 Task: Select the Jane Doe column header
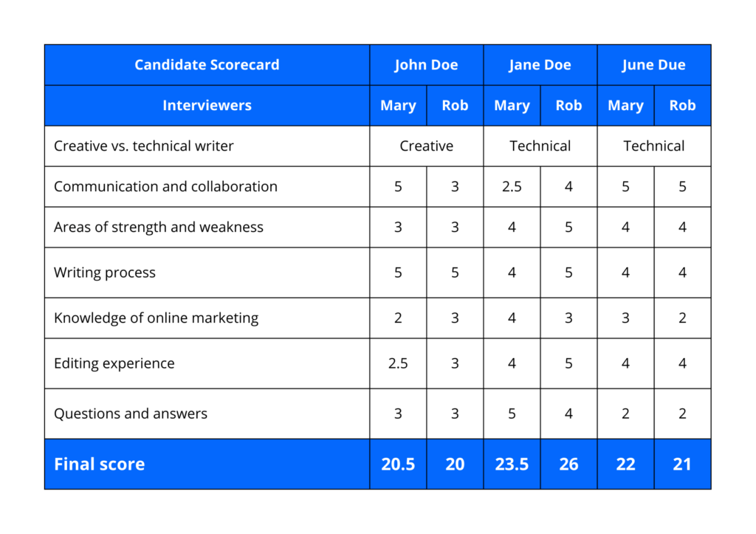click(540, 65)
